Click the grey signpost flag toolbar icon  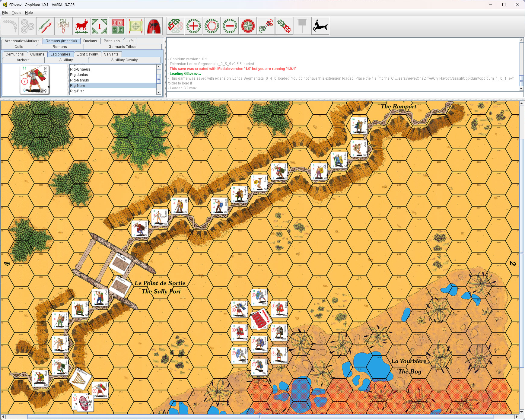tap(302, 26)
